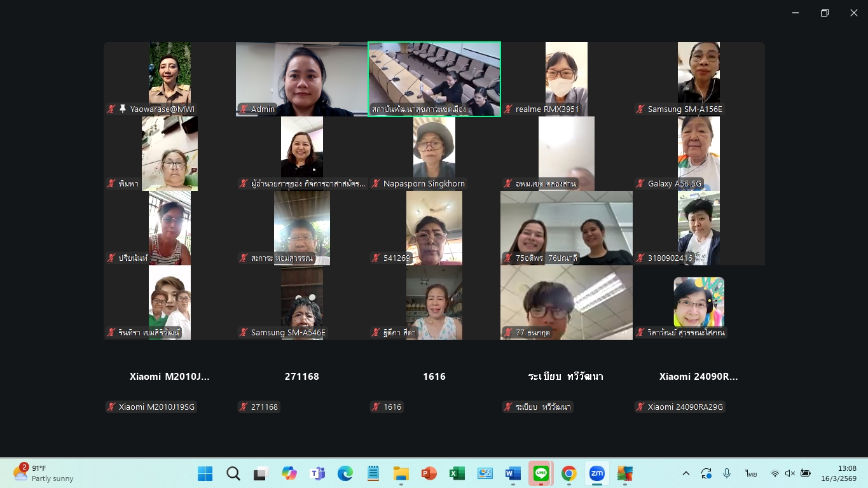868x488 pixels.
Task: Select the 77 ธนกฤต participant video tile
Action: 566,302
